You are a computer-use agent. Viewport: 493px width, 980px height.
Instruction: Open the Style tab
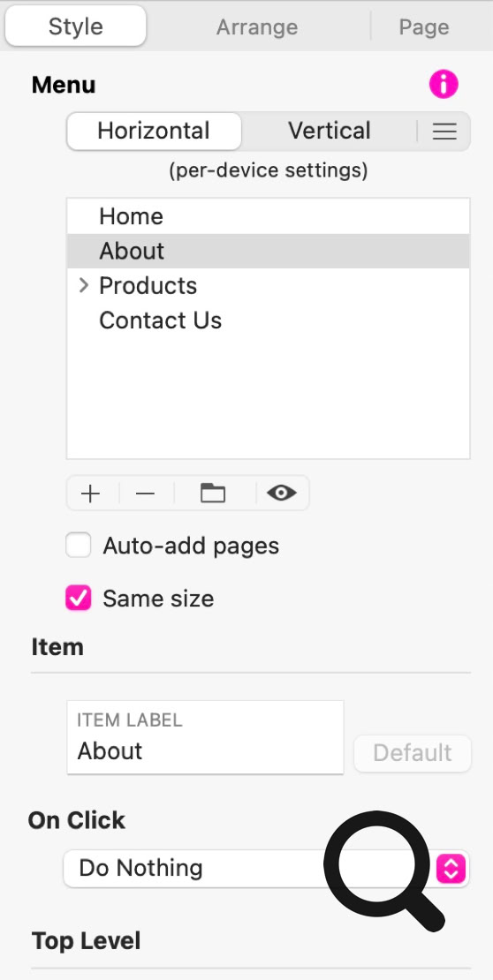(x=76, y=26)
